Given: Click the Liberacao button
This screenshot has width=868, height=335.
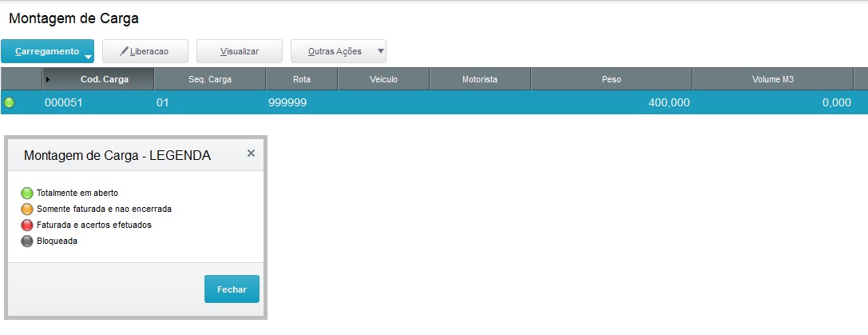Looking at the screenshot, I should coord(145,51).
